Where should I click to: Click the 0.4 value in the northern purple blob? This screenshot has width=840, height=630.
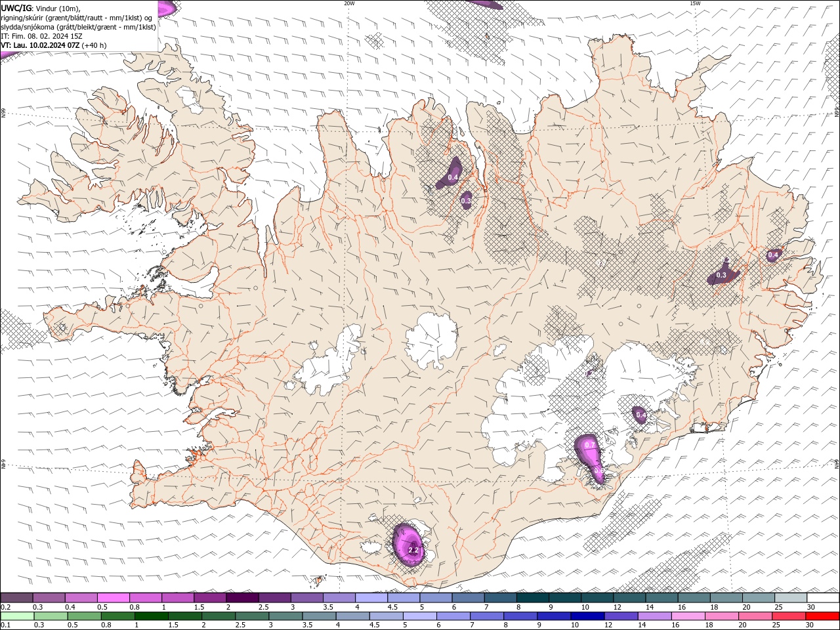[x=453, y=177]
